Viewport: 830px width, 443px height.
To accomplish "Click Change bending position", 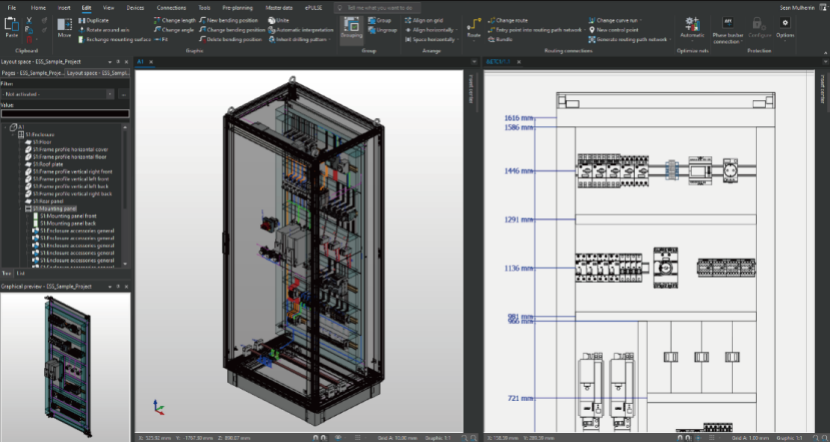I will point(232,30).
